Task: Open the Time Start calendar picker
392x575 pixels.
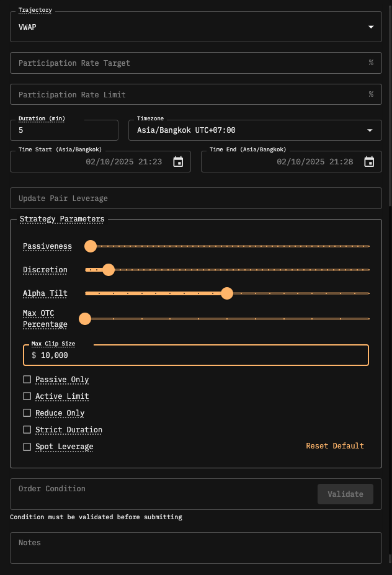Action: [x=178, y=162]
